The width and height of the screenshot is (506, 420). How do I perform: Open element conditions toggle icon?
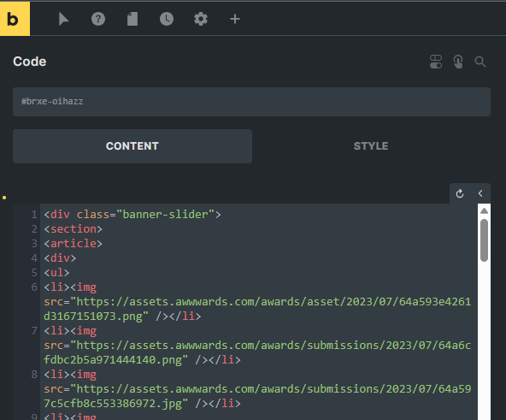tap(436, 62)
